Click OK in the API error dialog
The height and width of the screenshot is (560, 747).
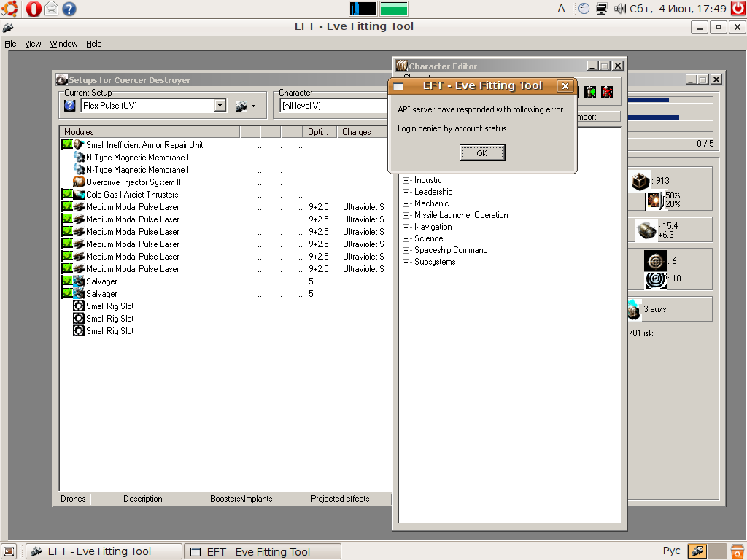tap(482, 153)
